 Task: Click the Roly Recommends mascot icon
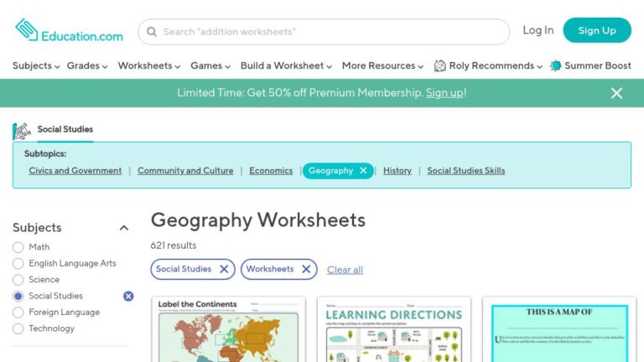coord(440,65)
